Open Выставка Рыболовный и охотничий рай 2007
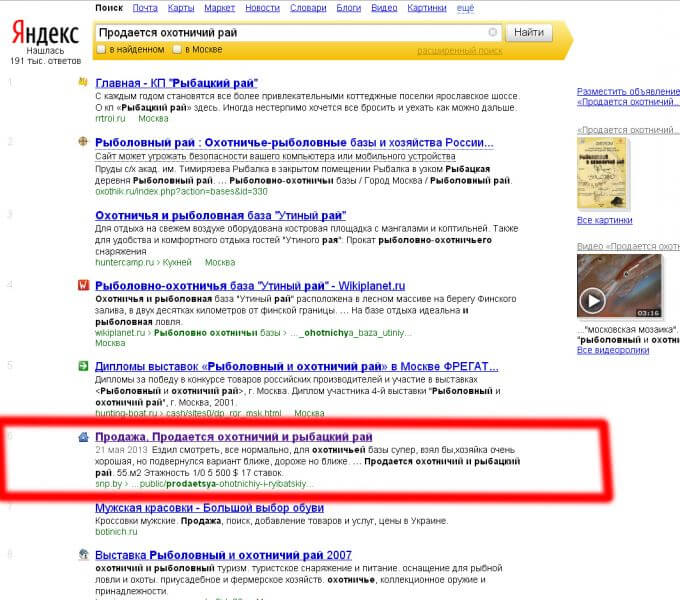The width and height of the screenshot is (680, 600). 223,555
